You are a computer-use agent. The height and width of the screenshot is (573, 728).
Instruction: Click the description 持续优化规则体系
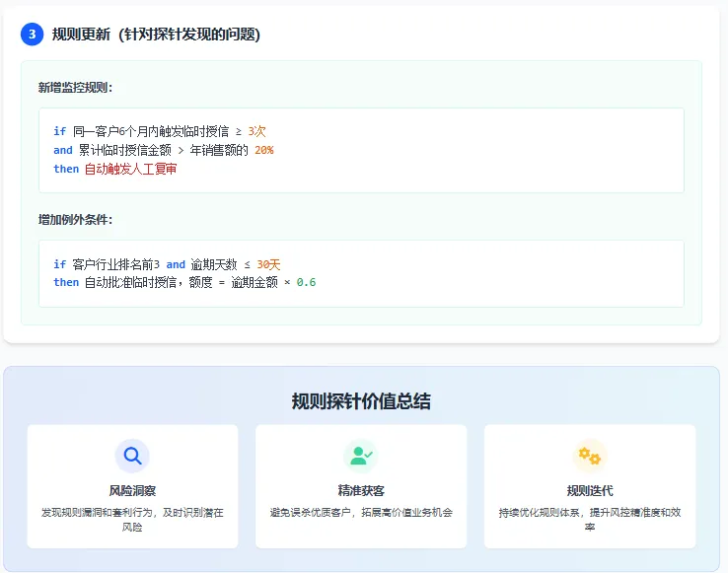pyautogui.click(x=539, y=512)
